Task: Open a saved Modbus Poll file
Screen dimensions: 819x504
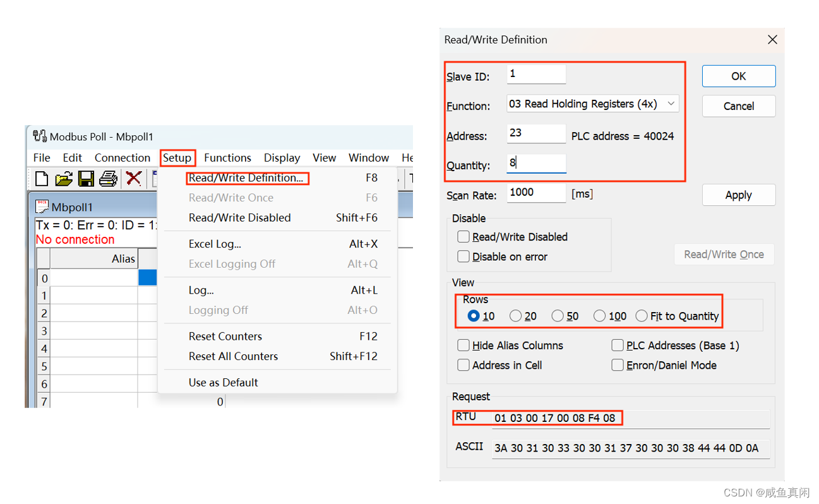Action: 64,179
